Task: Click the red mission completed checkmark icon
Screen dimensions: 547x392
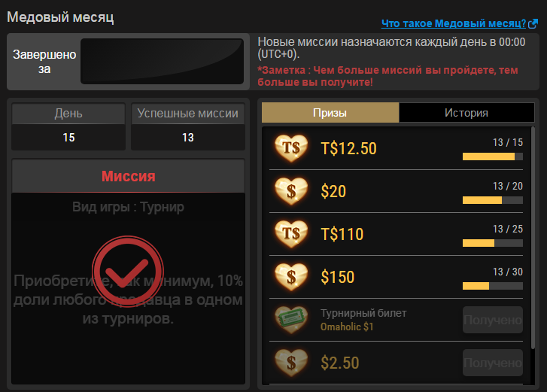Action: [x=128, y=272]
